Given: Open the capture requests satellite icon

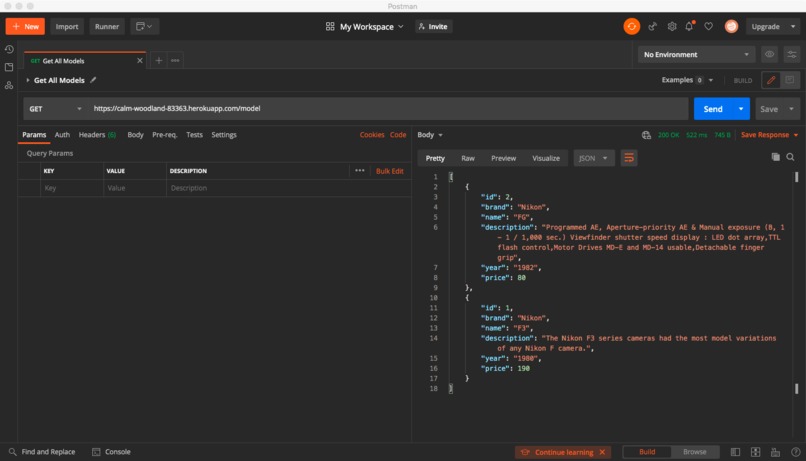Looking at the screenshot, I should [x=652, y=26].
